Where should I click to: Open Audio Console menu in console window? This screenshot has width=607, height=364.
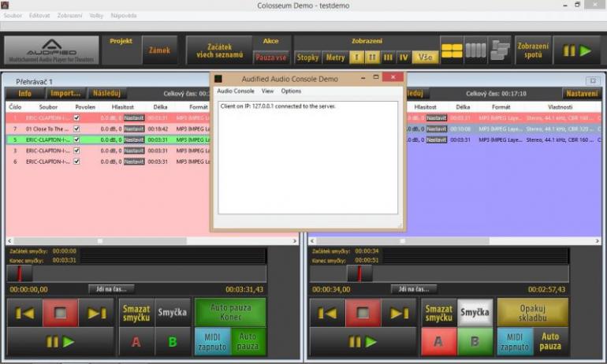[x=236, y=91]
